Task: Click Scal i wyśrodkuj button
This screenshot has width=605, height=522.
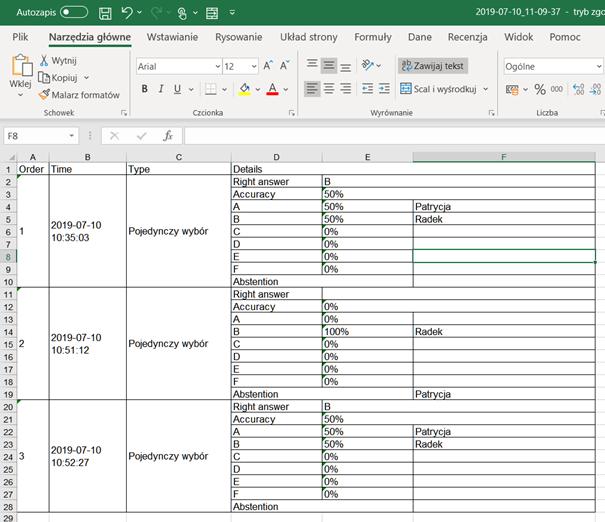Action: click(438, 89)
